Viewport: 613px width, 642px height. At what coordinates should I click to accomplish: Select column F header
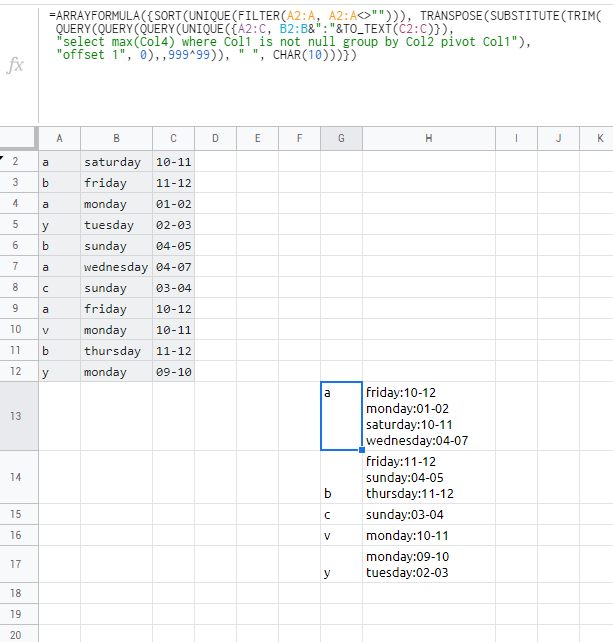pos(299,138)
